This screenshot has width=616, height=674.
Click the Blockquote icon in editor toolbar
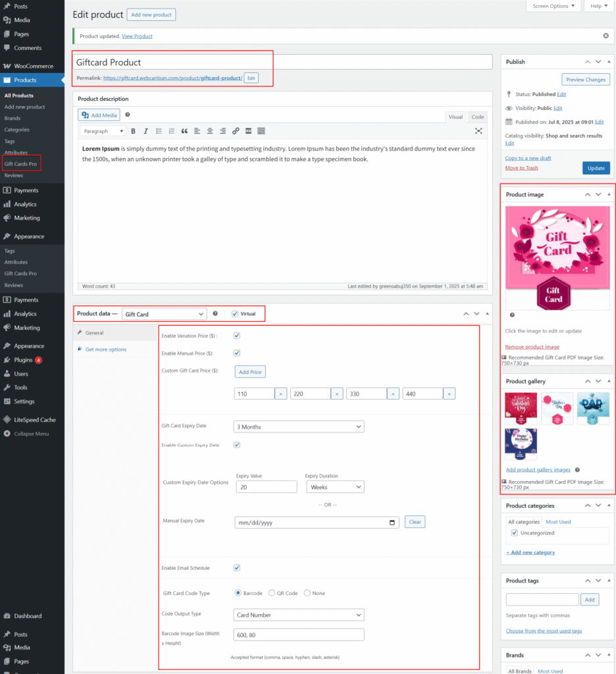click(184, 131)
